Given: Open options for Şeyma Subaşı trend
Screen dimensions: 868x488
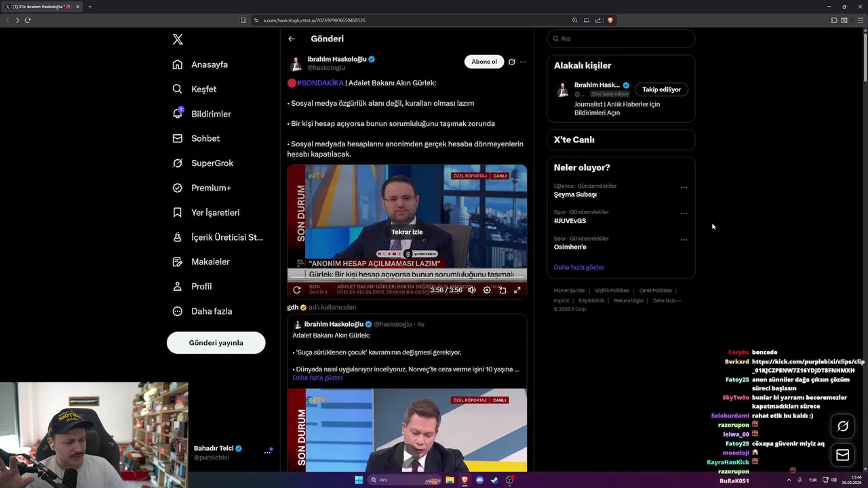Looking at the screenshot, I should click(x=684, y=187).
